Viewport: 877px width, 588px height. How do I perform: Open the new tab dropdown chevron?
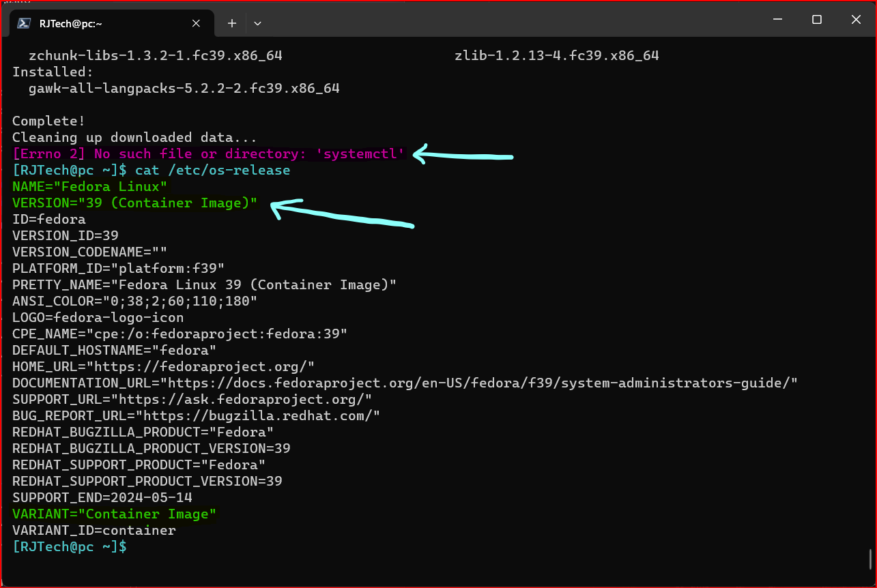coord(257,23)
